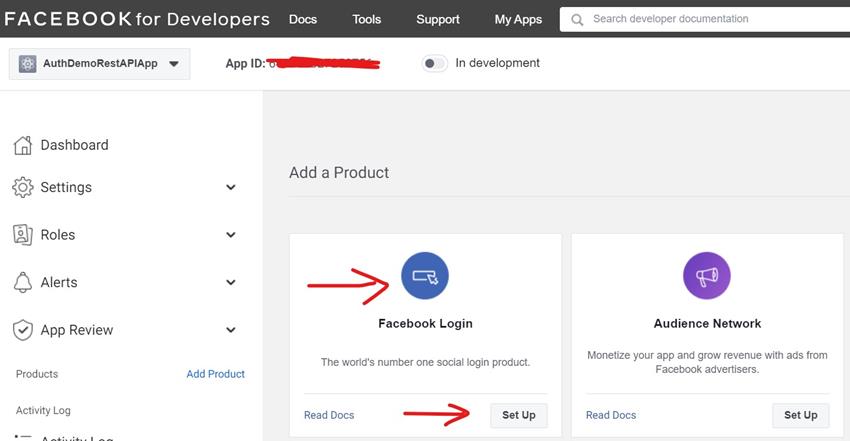Screen dimensions: 850x441
Task: Open Read Docs for Audience Network
Action: [x=611, y=415]
